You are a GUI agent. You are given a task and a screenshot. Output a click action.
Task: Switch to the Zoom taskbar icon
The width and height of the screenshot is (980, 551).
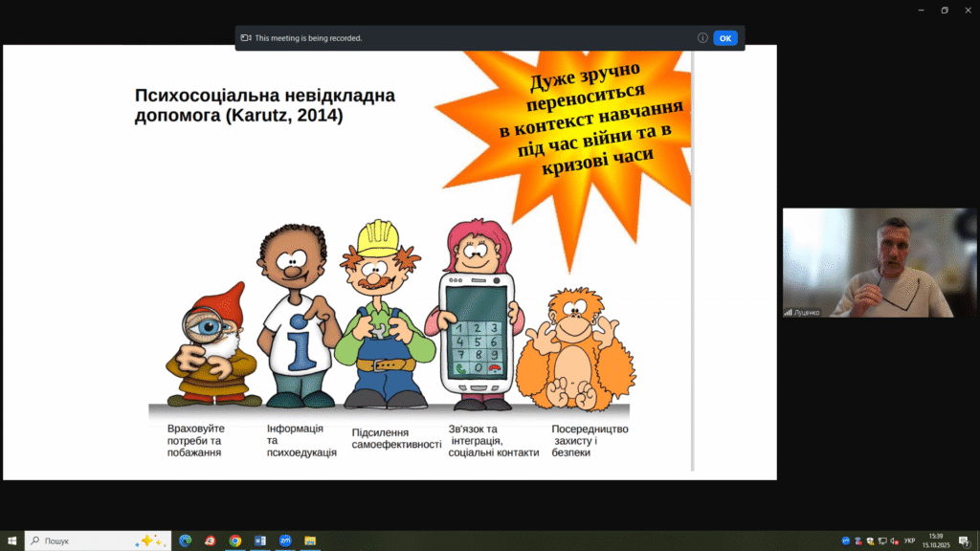(x=284, y=540)
